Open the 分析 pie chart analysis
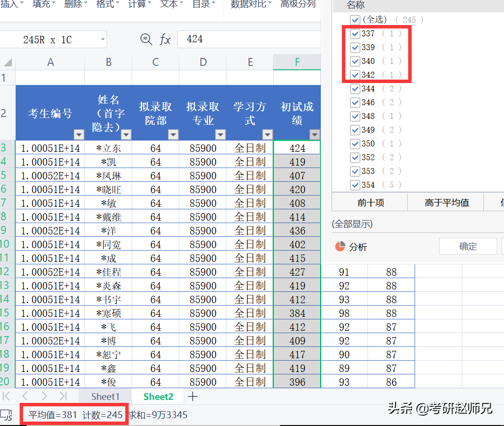This screenshot has height=426, width=504. pyautogui.click(x=351, y=247)
